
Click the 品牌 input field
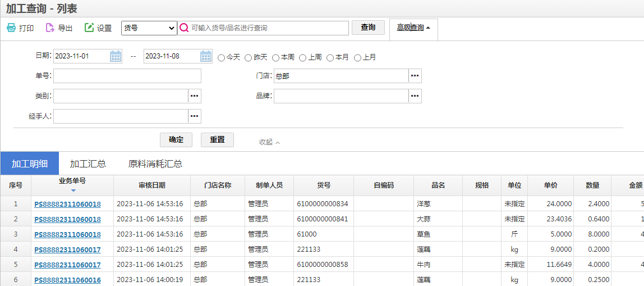point(341,96)
